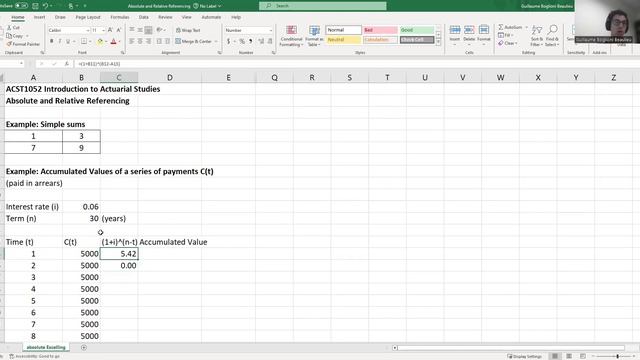Click the Search box in title bar
This screenshot has height=360, width=640.
pyautogui.click(x=322, y=6)
